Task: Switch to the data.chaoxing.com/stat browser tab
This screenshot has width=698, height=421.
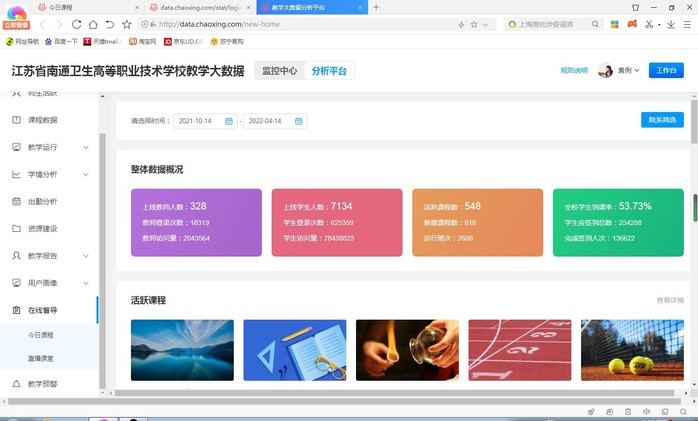Action: coord(199,7)
